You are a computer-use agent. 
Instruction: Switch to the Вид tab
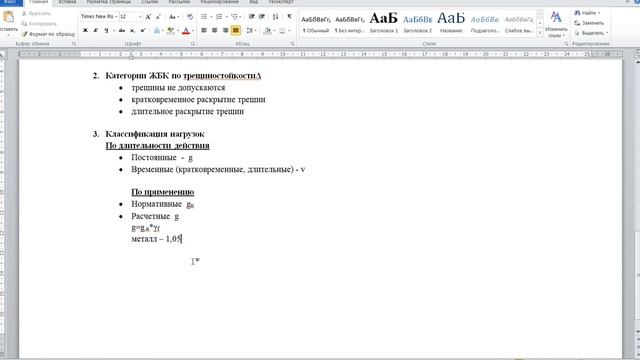pyautogui.click(x=253, y=2)
